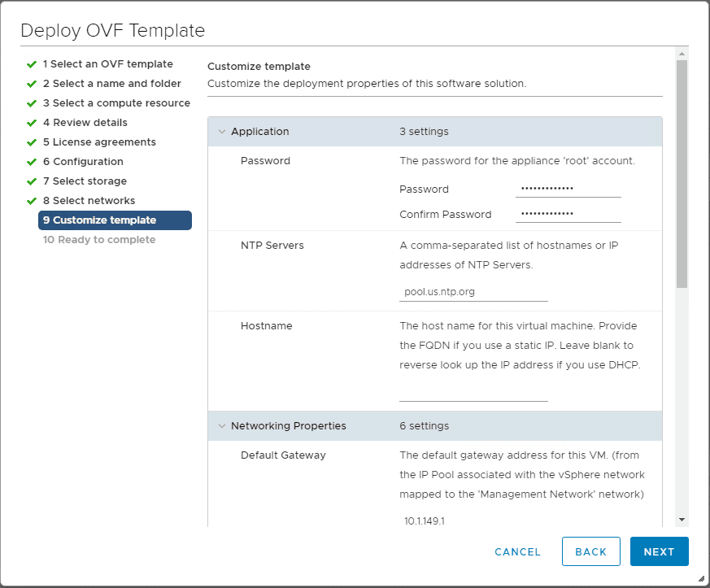Viewport: 710px width, 588px height.
Task: Open step 8 Select networks
Action: pos(89,201)
